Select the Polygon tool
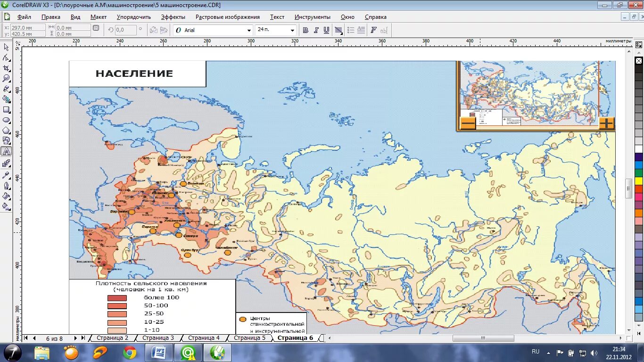Viewport: 644px width, 362px height. click(7, 130)
